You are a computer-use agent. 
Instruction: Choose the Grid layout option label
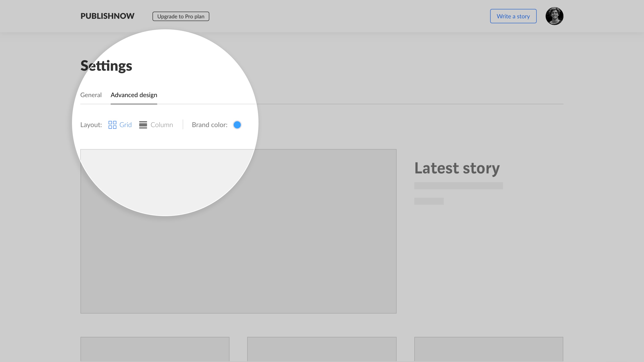(125, 125)
